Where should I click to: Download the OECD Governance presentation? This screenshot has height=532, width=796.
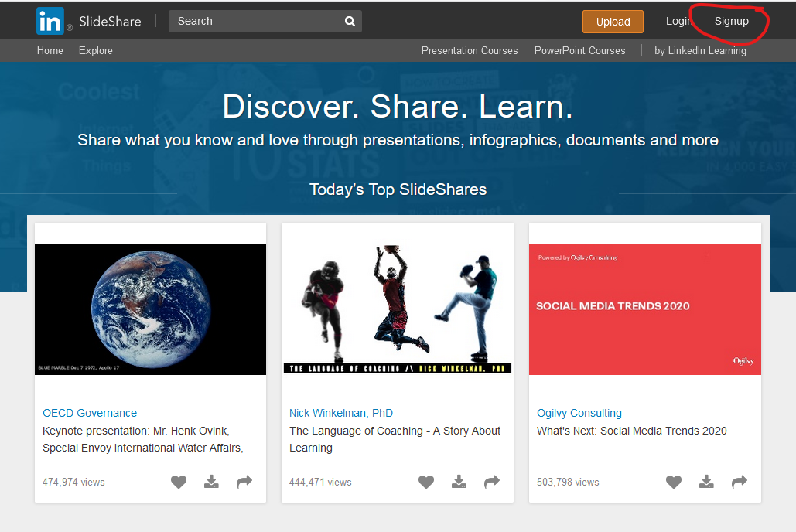[211, 482]
